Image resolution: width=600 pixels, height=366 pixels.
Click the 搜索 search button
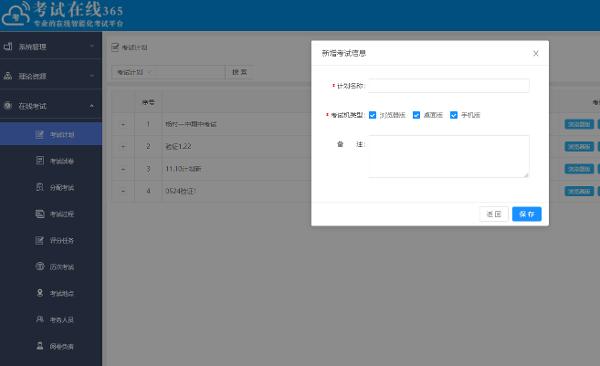[x=240, y=72]
